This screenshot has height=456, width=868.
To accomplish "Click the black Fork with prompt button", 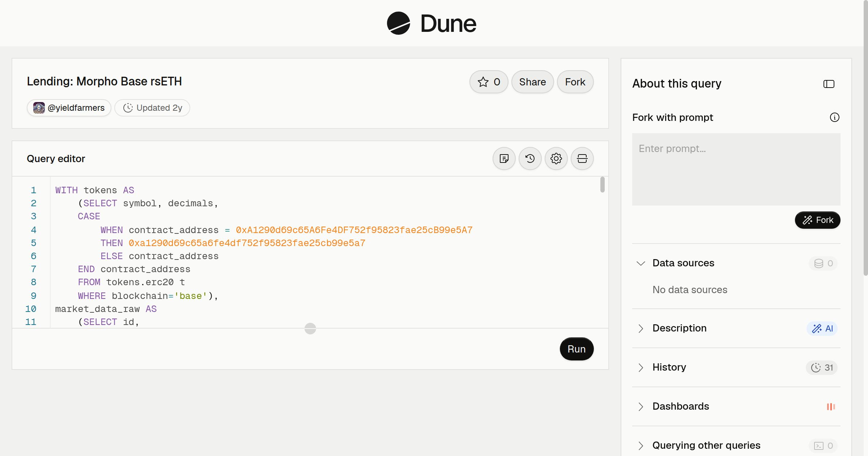I will tap(817, 220).
